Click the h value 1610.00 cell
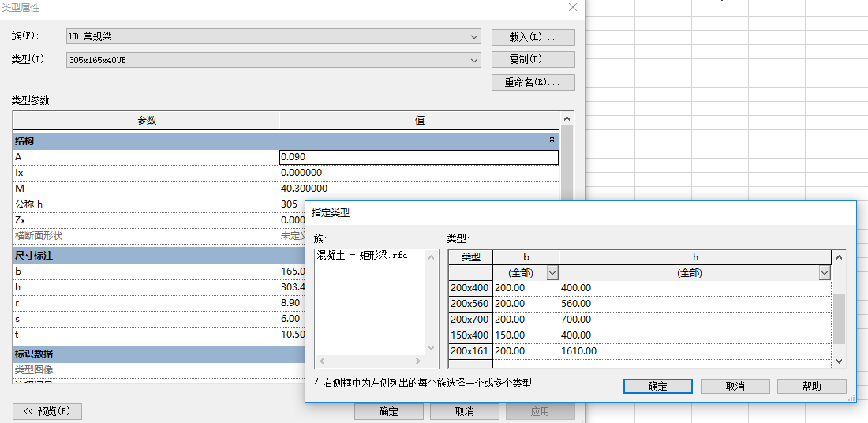 (695, 351)
